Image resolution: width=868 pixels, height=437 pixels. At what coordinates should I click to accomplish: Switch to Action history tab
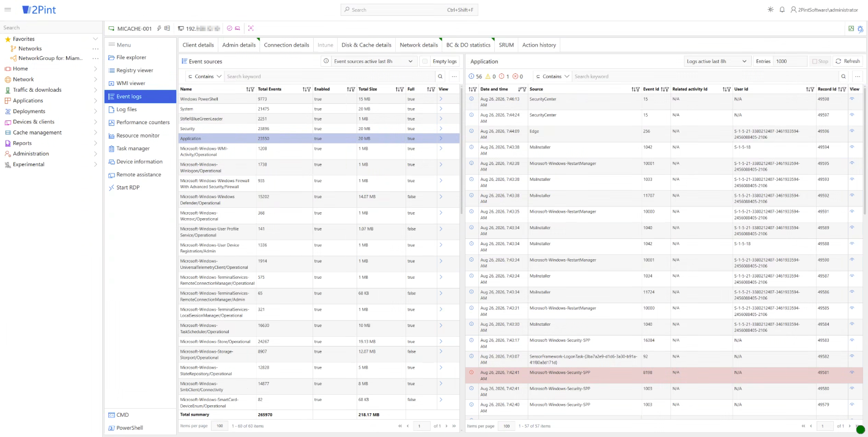pyautogui.click(x=539, y=45)
